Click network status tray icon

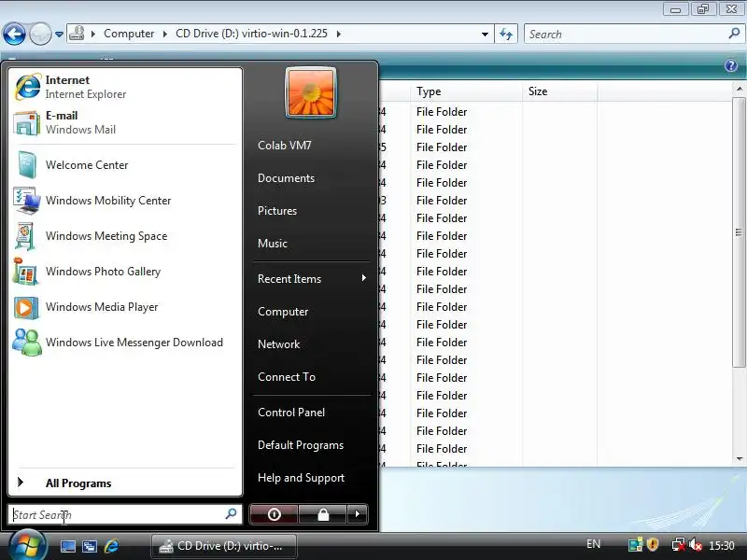pos(679,544)
